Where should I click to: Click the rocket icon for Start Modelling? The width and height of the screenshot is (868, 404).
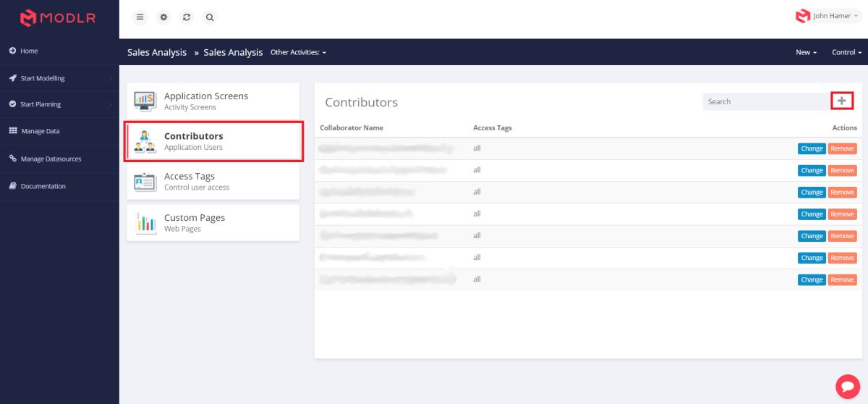tap(13, 78)
